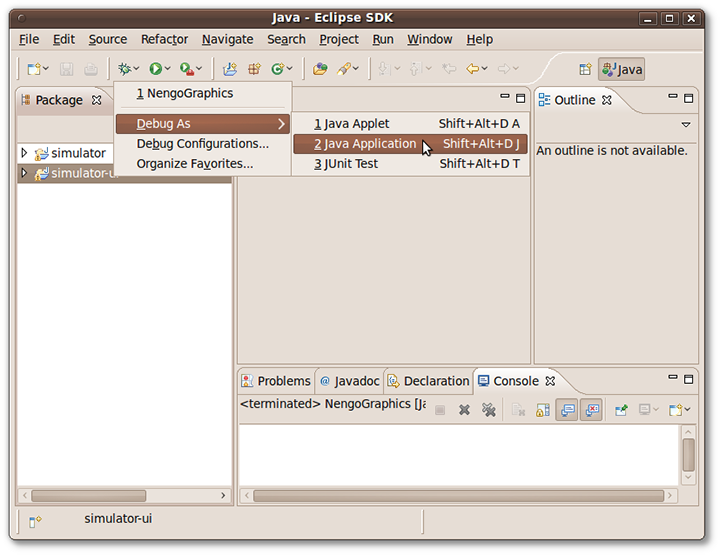Minimize the Outline view panel

pos(673,96)
